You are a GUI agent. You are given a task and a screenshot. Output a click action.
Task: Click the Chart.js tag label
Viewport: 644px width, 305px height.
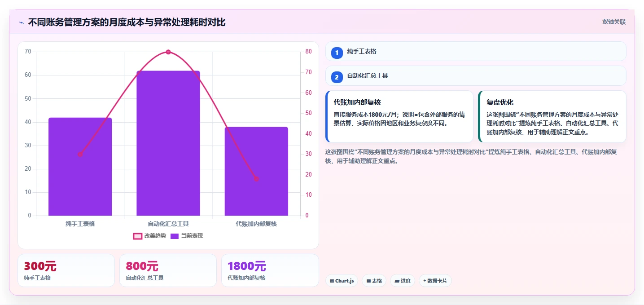coord(345,281)
